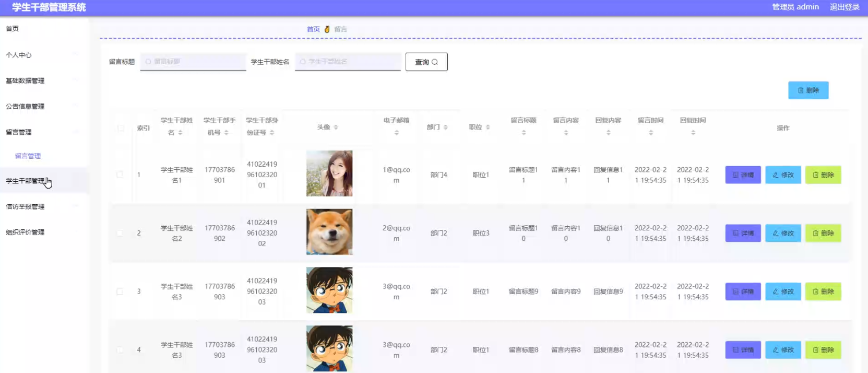The height and width of the screenshot is (373, 868).
Task: Click the 查询 search button
Action: coord(426,62)
